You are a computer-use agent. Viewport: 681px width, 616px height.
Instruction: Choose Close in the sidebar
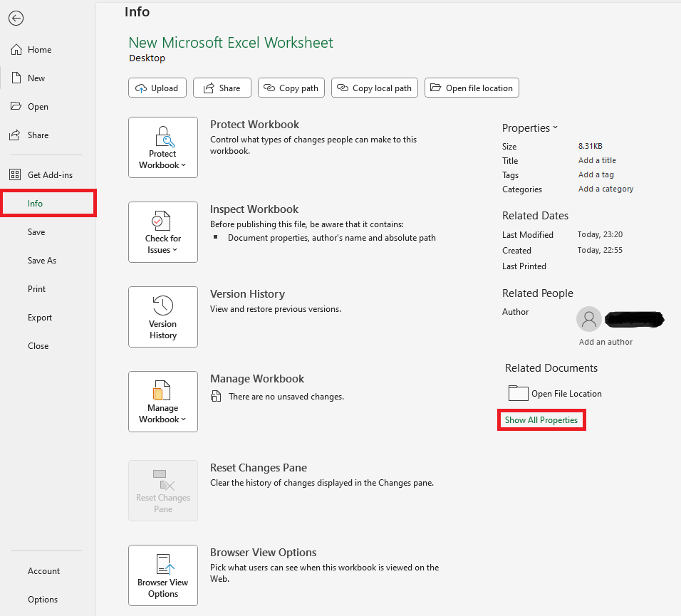click(x=38, y=346)
